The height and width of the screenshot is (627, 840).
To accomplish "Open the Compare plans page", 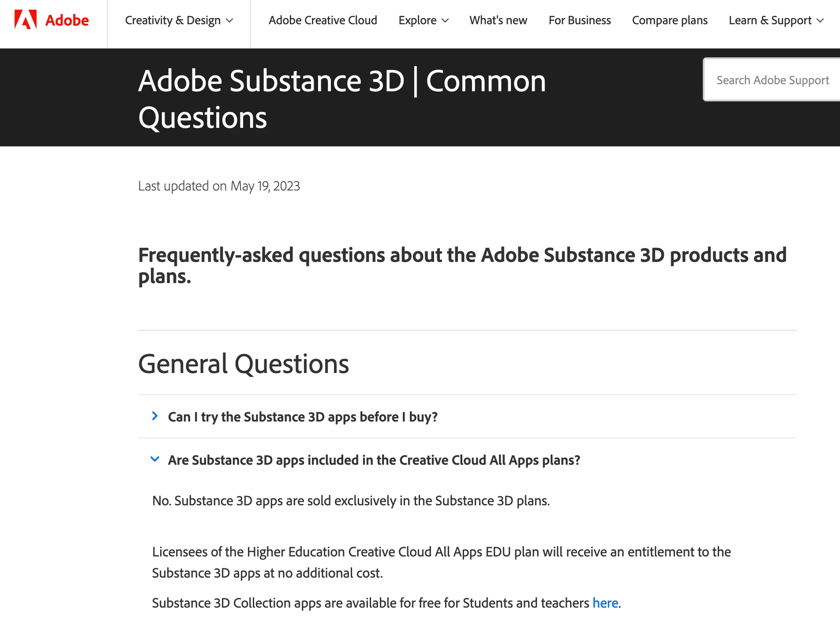I will (x=669, y=20).
